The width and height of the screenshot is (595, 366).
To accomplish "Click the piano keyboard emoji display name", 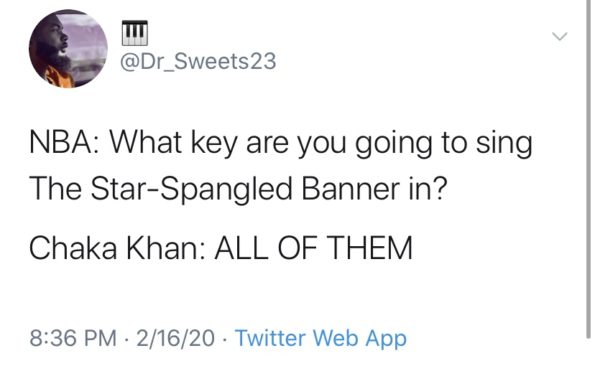I will (x=135, y=33).
